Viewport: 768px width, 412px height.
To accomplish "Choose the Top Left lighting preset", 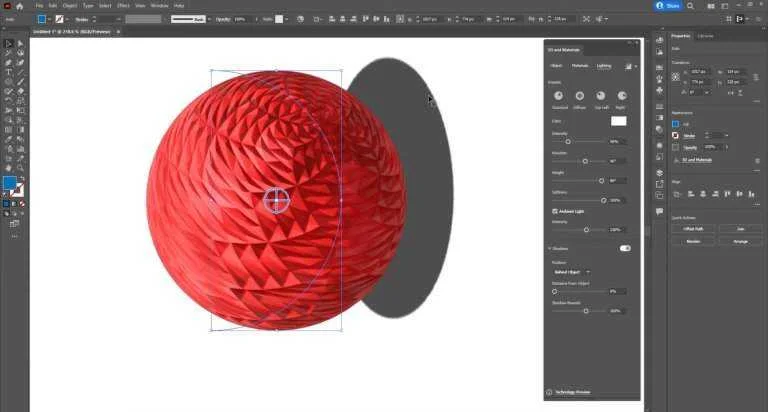I will pos(600,96).
